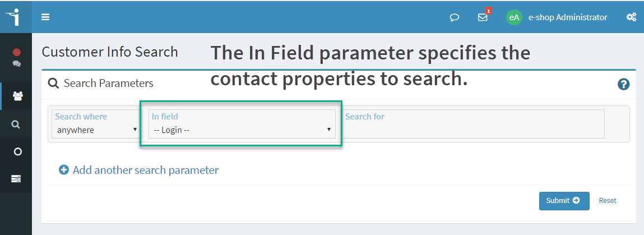The width and height of the screenshot is (644, 235).
Task: Open the customers group icon in sidebar
Action: (x=17, y=96)
